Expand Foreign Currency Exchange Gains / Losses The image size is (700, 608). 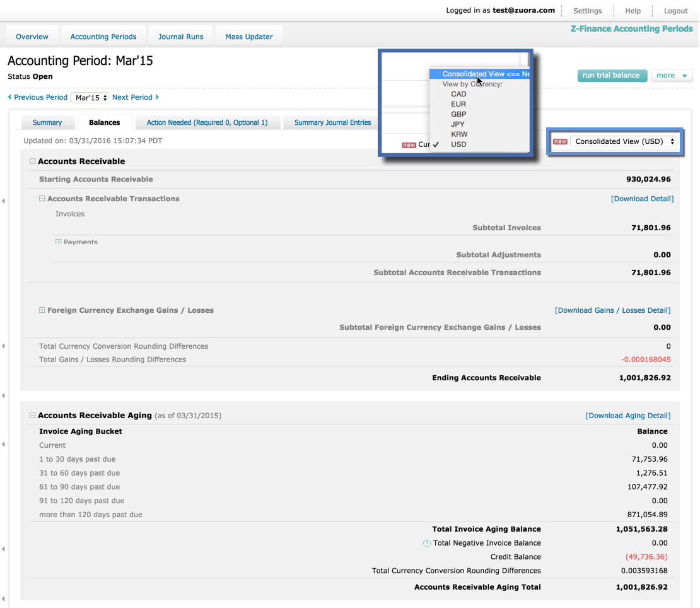pyautogui.click(x=42, y=310)
